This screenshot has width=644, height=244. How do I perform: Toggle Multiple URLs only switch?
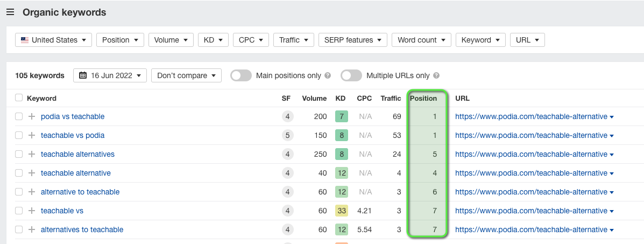coord(351,76)
